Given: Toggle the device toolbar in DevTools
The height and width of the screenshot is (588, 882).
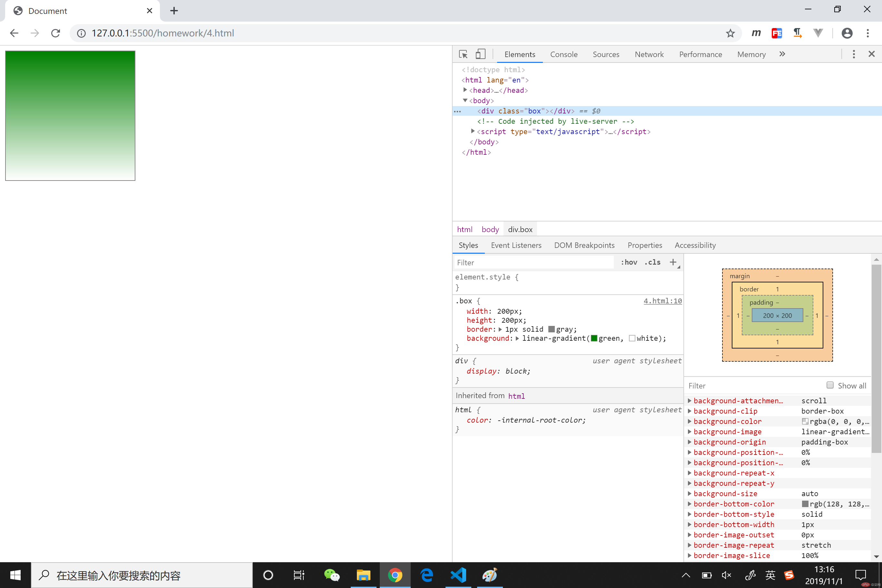Looking at the screenshot, I should point(480,54).
